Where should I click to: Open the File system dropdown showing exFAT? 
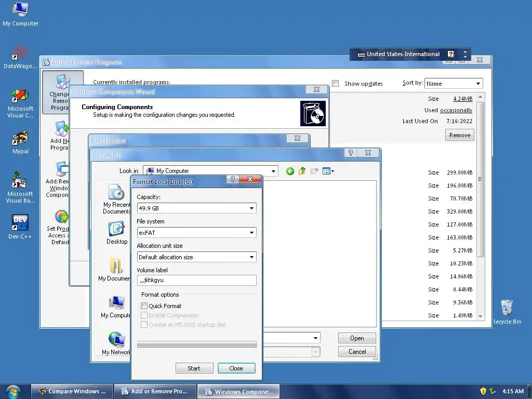coord(251,233)
